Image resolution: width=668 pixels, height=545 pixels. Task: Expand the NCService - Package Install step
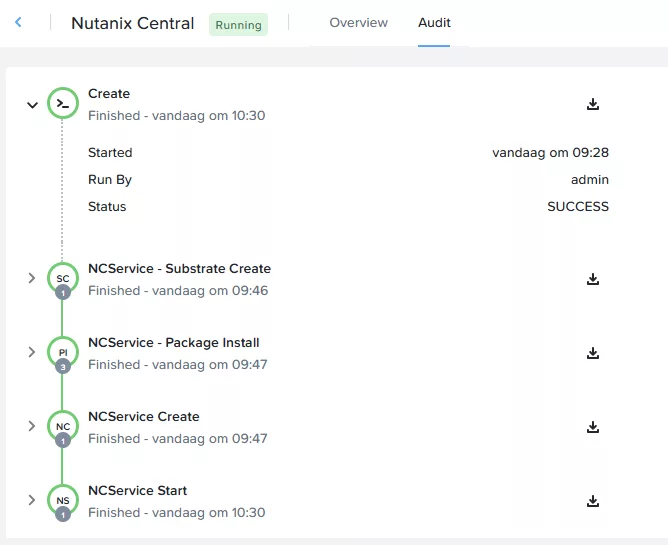[x=32, y=353]
